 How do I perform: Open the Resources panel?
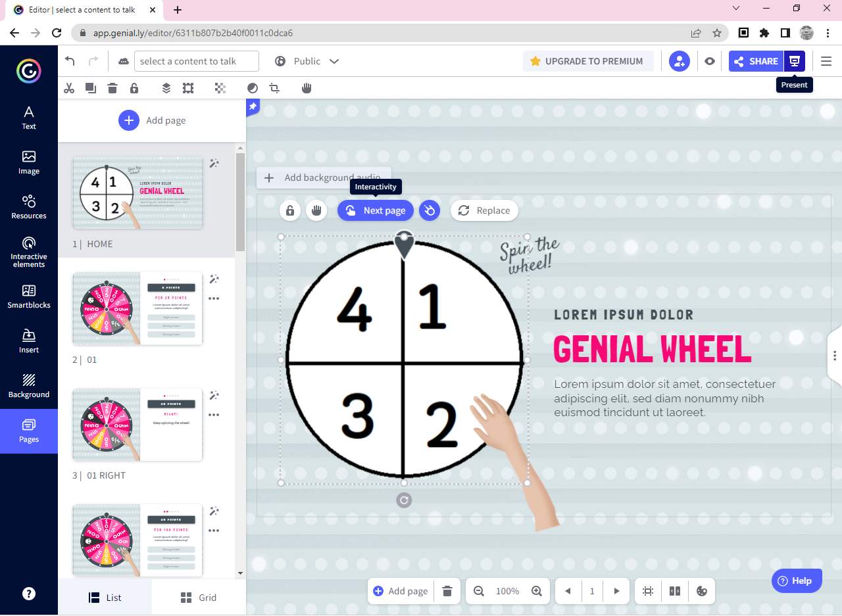point(29,206)
